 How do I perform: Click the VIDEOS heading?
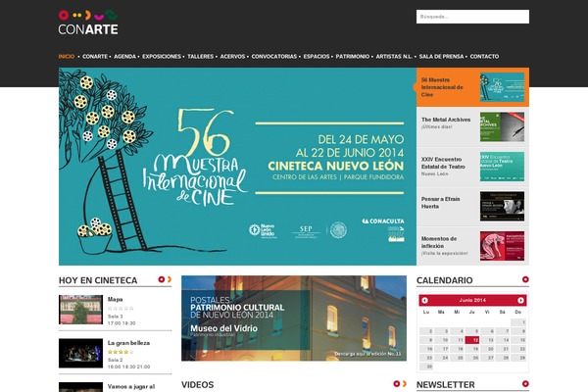198,384
